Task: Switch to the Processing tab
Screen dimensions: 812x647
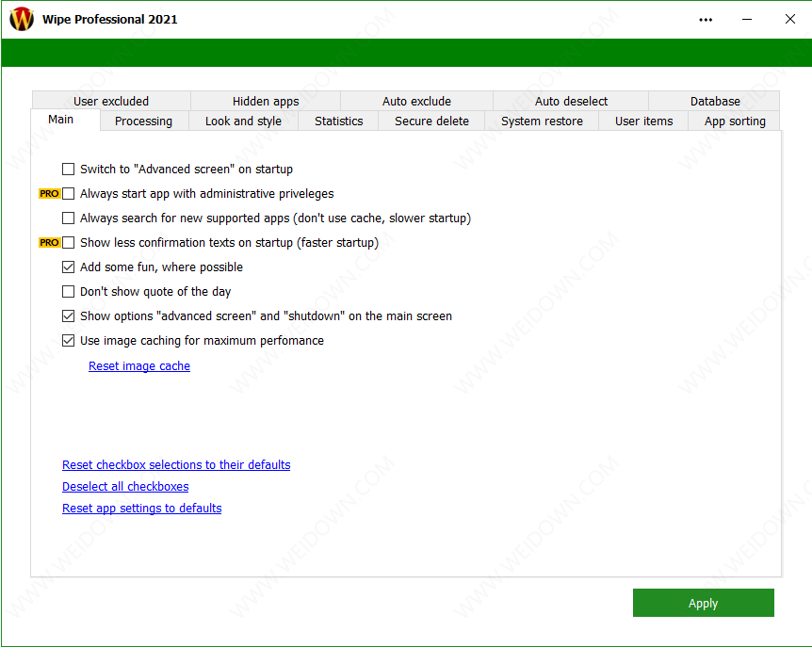Action: (x=143, y=121)
